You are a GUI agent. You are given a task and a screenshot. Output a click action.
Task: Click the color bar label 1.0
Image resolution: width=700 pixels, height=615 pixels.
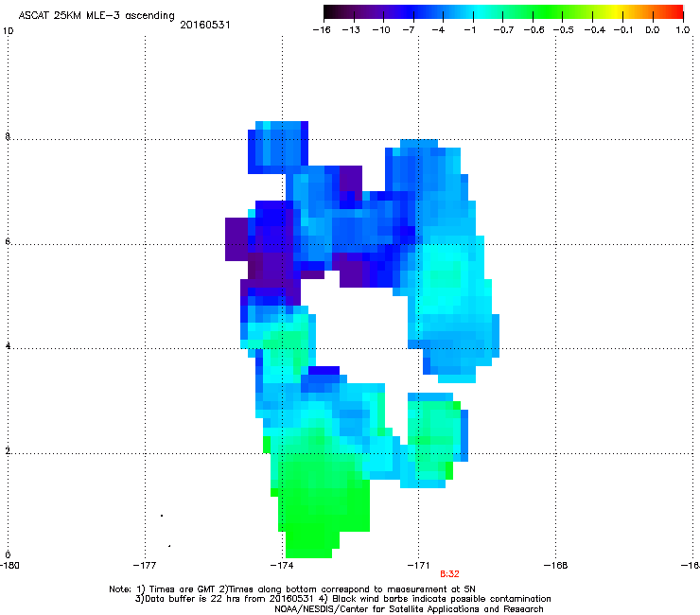[x=683, y=30]
